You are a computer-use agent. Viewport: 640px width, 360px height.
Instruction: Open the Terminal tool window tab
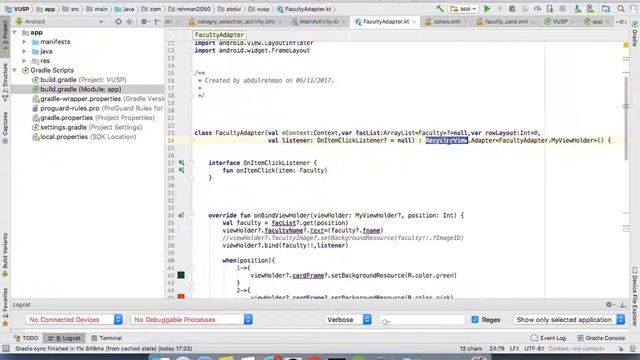tap(107, 338)
